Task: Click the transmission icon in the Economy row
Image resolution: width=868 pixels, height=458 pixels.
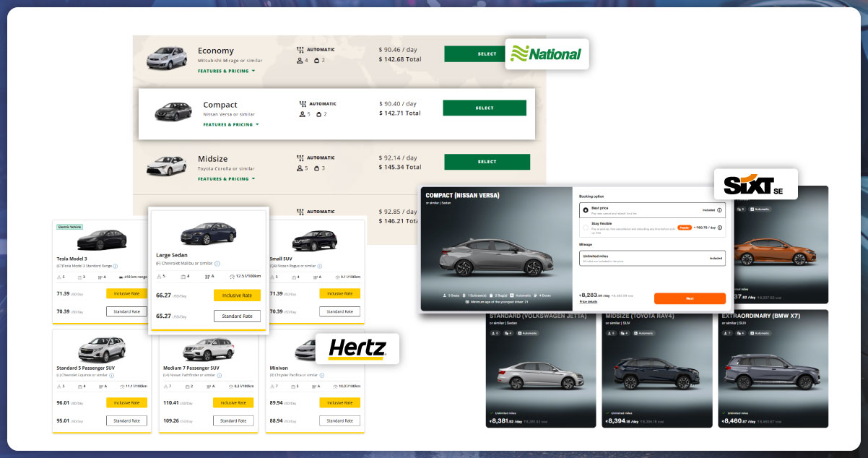Action: click(300, 50)
